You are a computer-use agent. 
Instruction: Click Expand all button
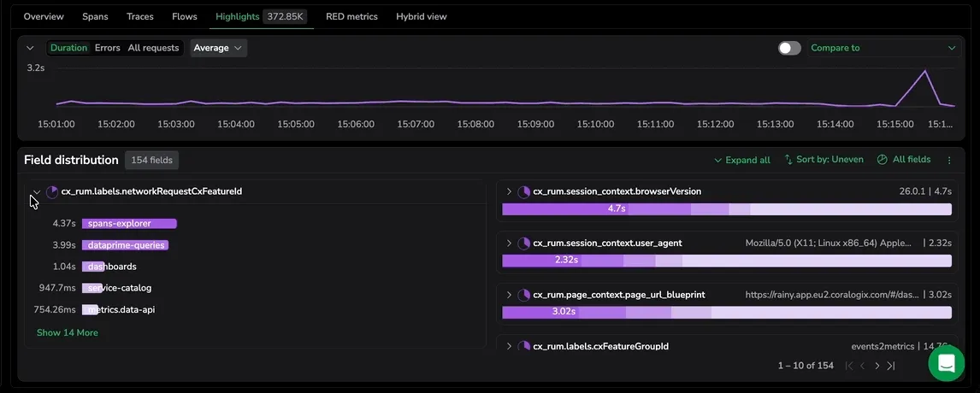coord(742,160)
